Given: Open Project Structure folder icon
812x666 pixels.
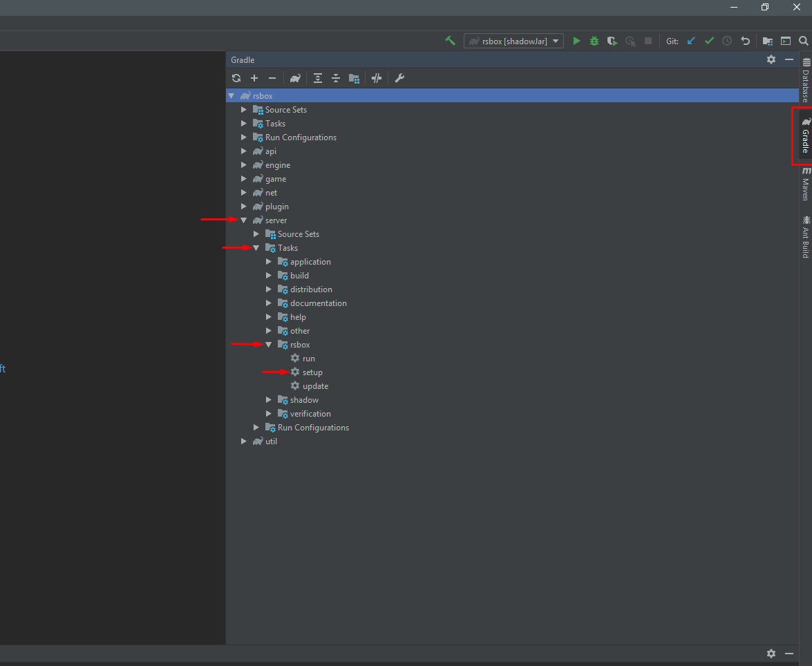Looking at the screenshot, I should click(768, 41).
